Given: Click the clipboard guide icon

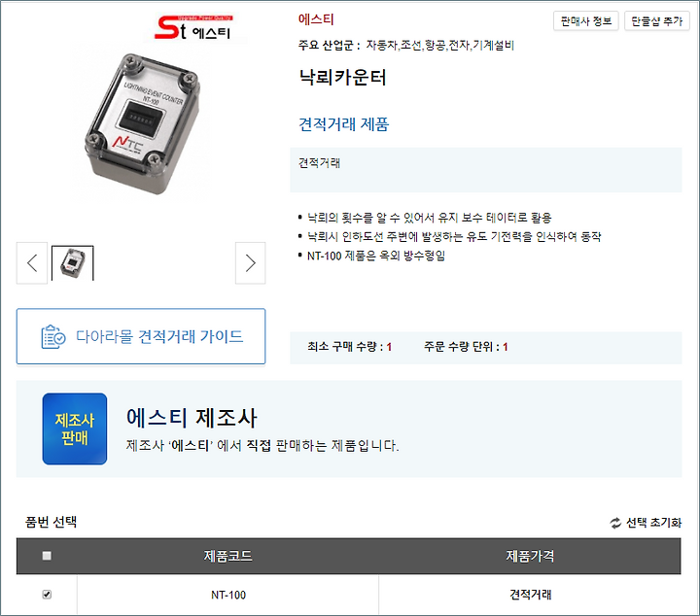Looking at the screenshot, I should coord(53,337).
